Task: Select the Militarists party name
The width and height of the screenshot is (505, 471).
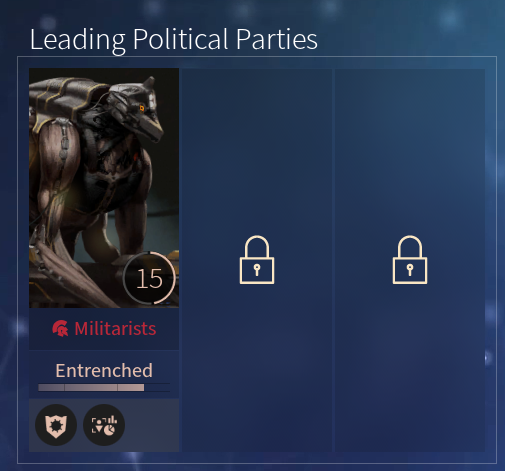Action: click(115, 329)
